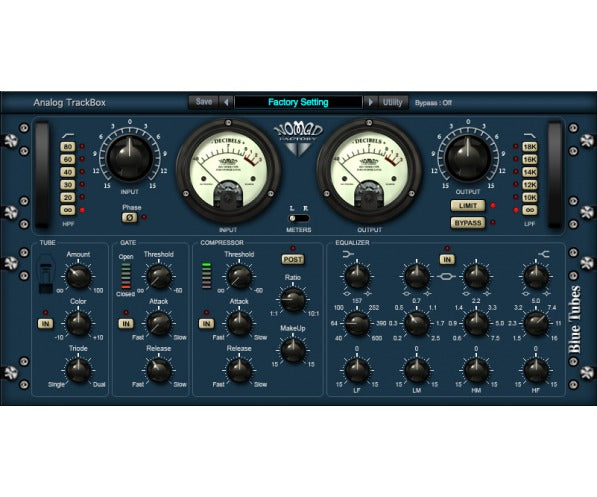Click the Gate Threshold knob
The image size is (597, 497).
pos(159,276)
